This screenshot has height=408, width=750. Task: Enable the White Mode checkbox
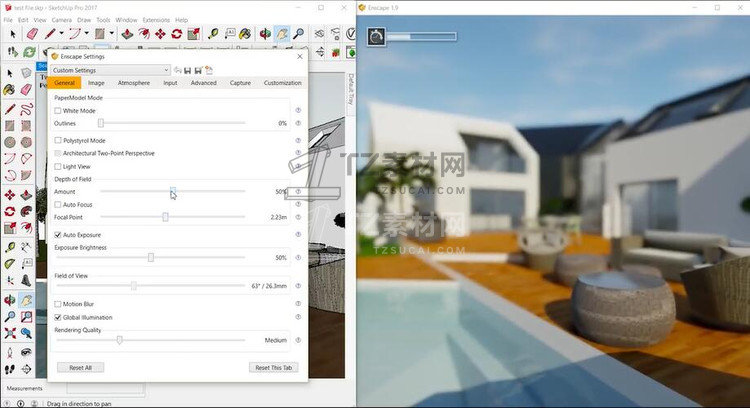click(58, 110)
